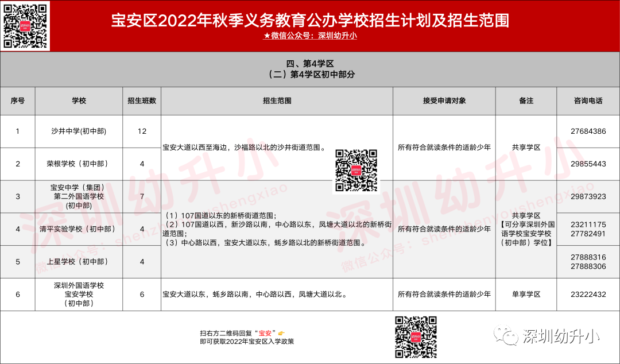
Task: Click the WeChat logo beside 深圳幼升小 footer
Action: coord(506,335)
